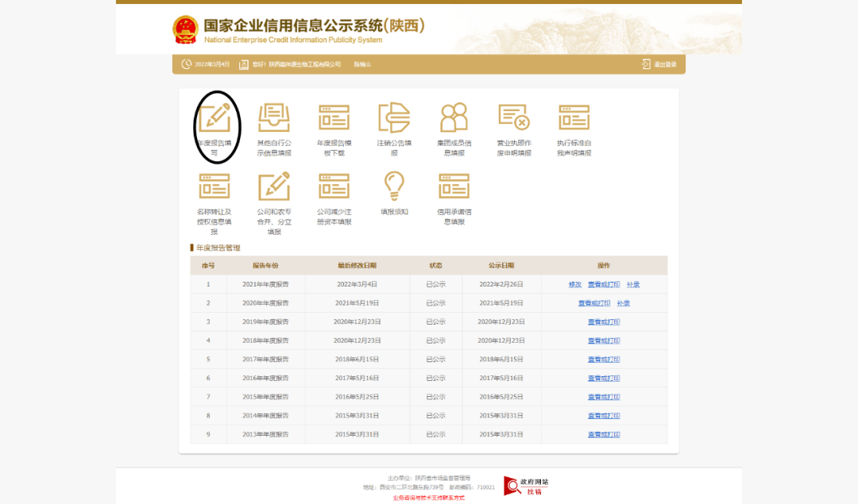The height and width of the screenshot is (504, 858).
Task: Select the 2017年年度报告 cell
Action: click(265, 359)
